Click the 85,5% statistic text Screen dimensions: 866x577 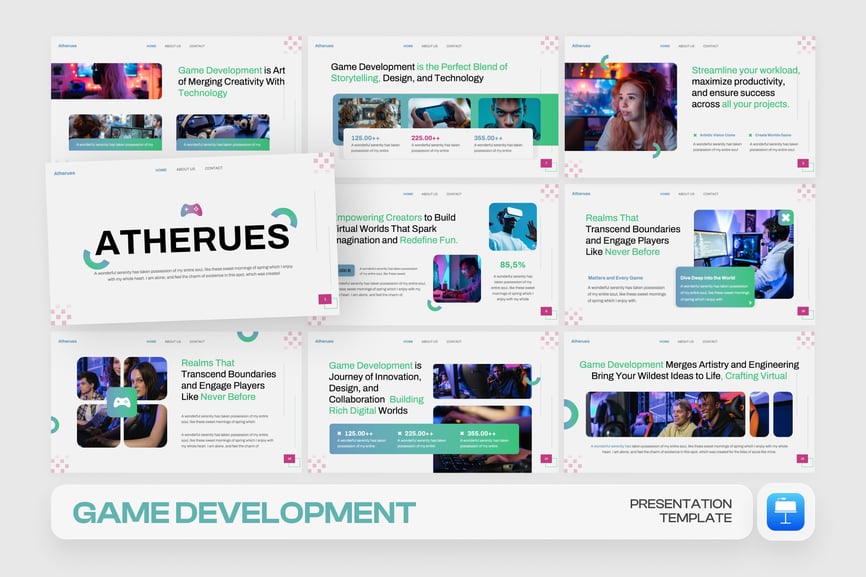(x=513, y=265)
